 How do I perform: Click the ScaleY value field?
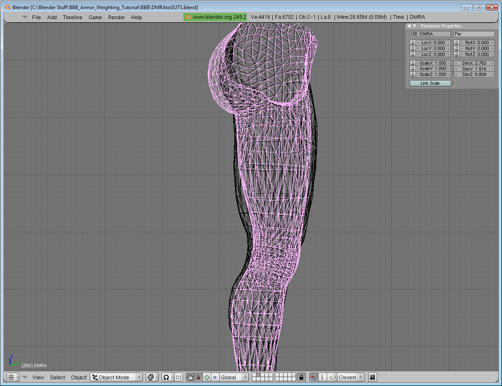pyautogui.click(x=433, y=69)
